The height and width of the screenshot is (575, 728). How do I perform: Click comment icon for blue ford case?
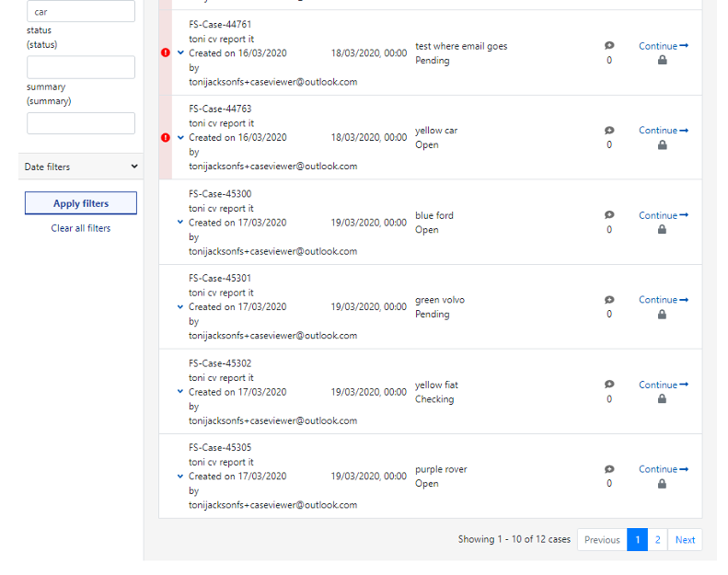tap(609, 215)
